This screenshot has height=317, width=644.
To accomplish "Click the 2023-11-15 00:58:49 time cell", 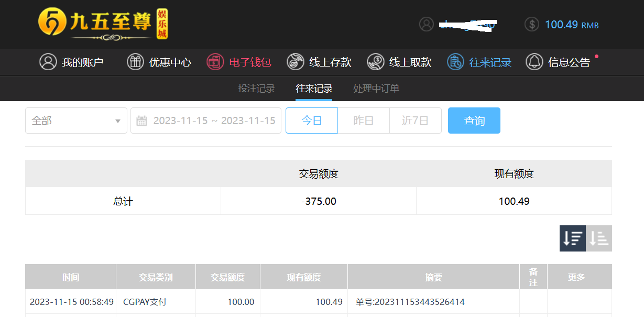I will (x=72, y=302).
